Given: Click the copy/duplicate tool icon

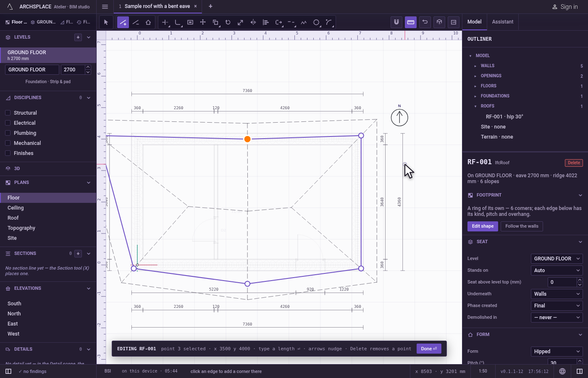Looking at the screenshot, I should (215, 22).
